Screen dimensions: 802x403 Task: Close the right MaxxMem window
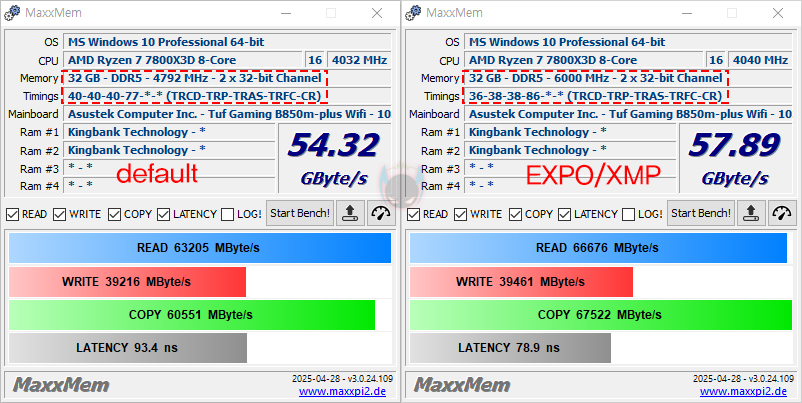tap(778, 13)
